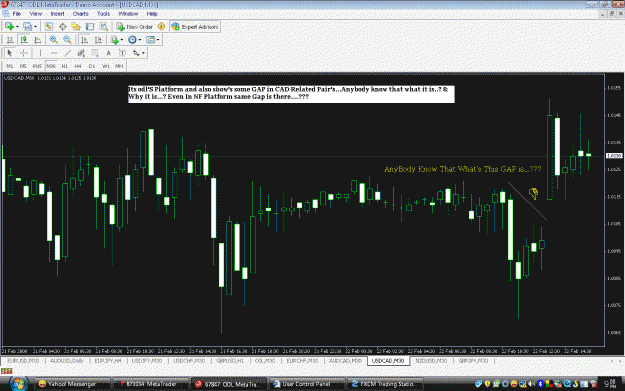Open the Strategy Tester icon
Viewport: 625px width, 391px height.
104,27
